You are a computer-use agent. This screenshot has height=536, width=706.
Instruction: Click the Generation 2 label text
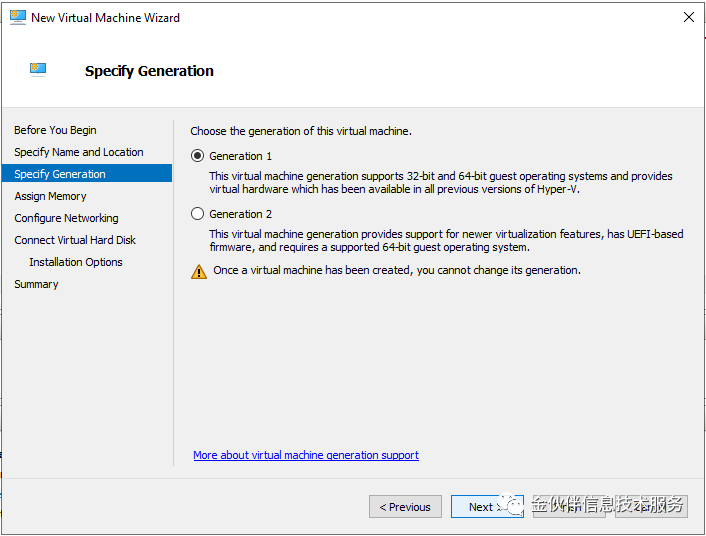click(x=240, y=214)
